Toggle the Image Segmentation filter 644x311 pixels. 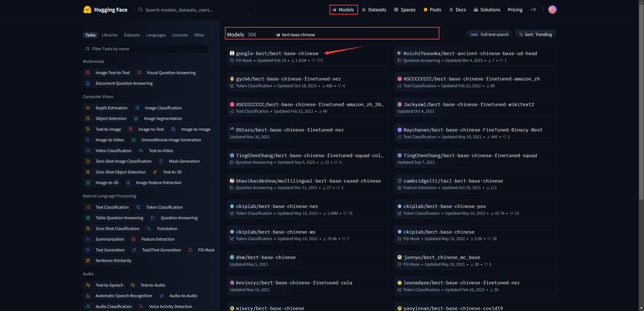pyautogui.click(x=158, y=118)
